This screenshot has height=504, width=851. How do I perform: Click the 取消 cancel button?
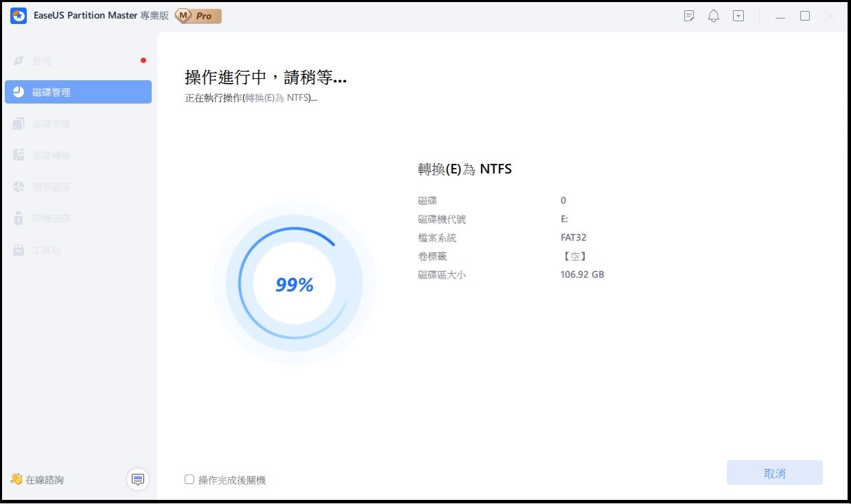pyautogui.click(x=774, y=473)
